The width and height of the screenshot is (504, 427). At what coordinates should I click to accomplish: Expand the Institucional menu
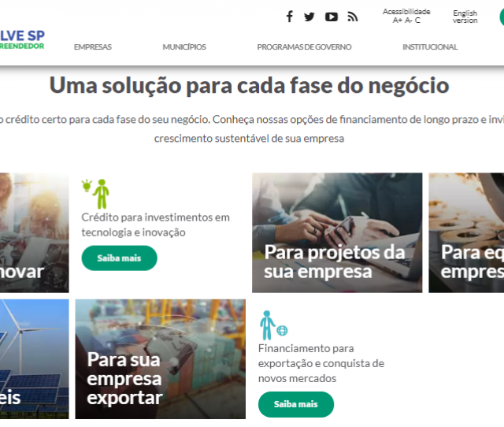[430, 47]
